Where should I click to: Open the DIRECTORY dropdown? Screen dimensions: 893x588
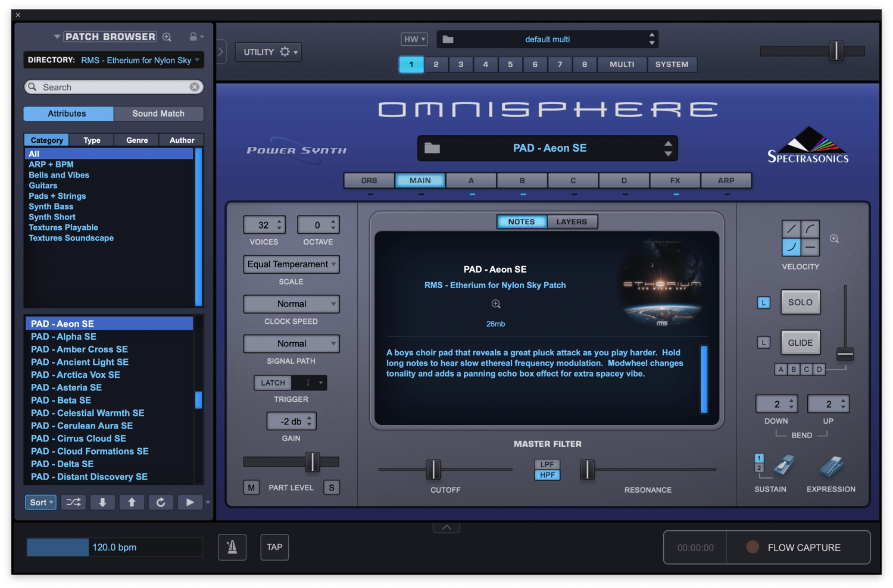tap(114, 60)
